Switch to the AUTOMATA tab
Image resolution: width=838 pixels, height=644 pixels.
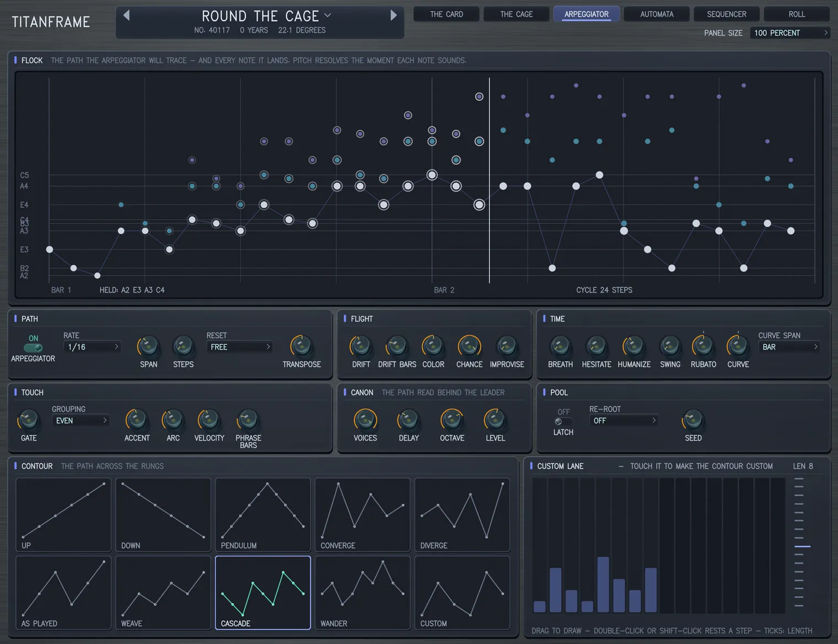click(x=657, y=14)
